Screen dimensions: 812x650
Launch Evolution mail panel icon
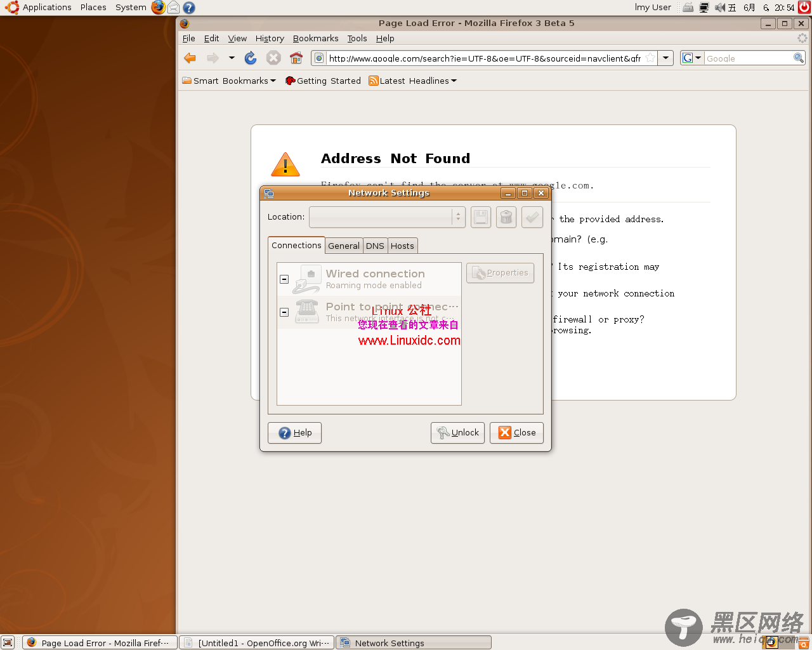[x=173, y=8]
